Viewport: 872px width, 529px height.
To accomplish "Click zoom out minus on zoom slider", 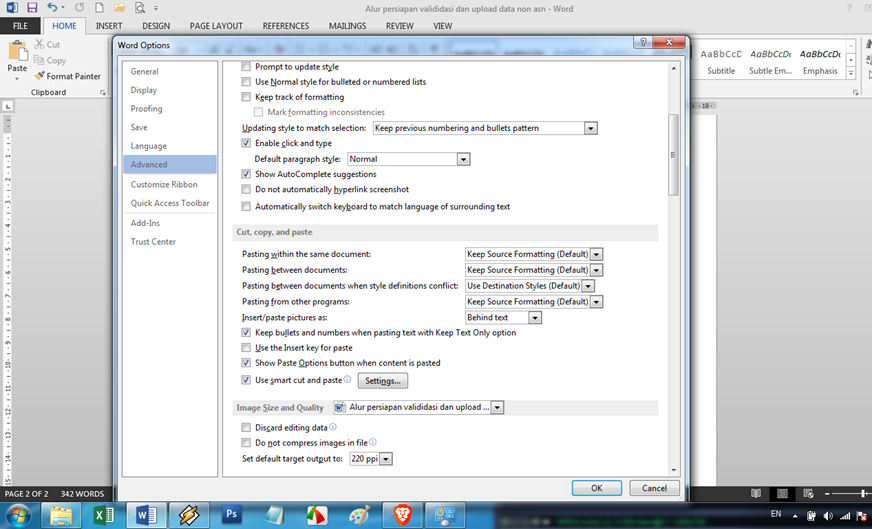I will click(x=827, y=494).
